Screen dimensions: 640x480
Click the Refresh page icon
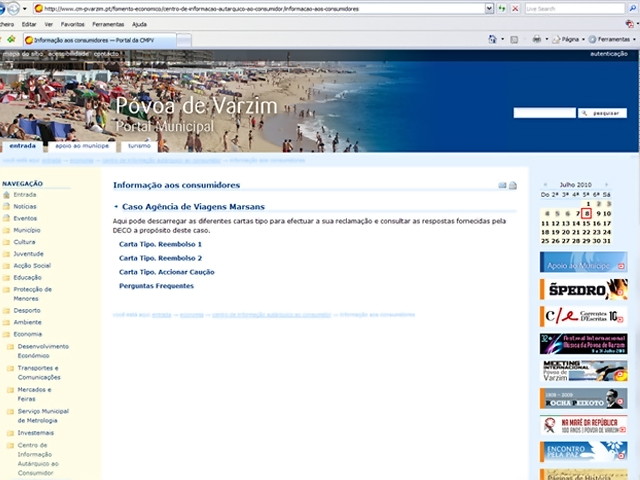(x=502, y=9)
